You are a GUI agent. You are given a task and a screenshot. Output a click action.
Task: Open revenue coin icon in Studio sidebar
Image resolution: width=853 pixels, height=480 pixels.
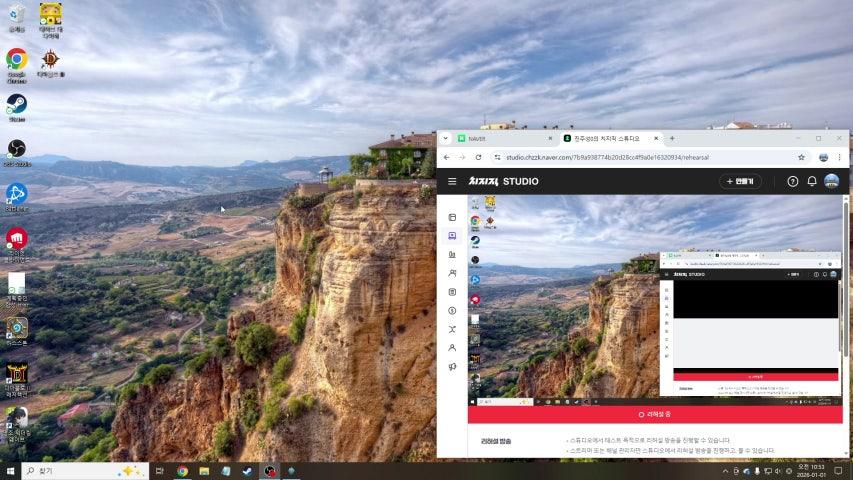[452, 310]
